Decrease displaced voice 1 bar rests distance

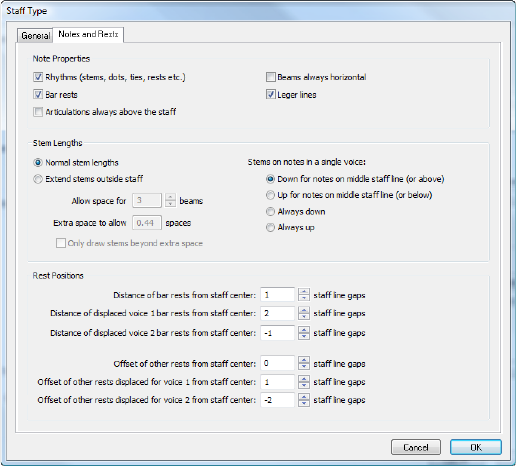[x=304, y=316]
